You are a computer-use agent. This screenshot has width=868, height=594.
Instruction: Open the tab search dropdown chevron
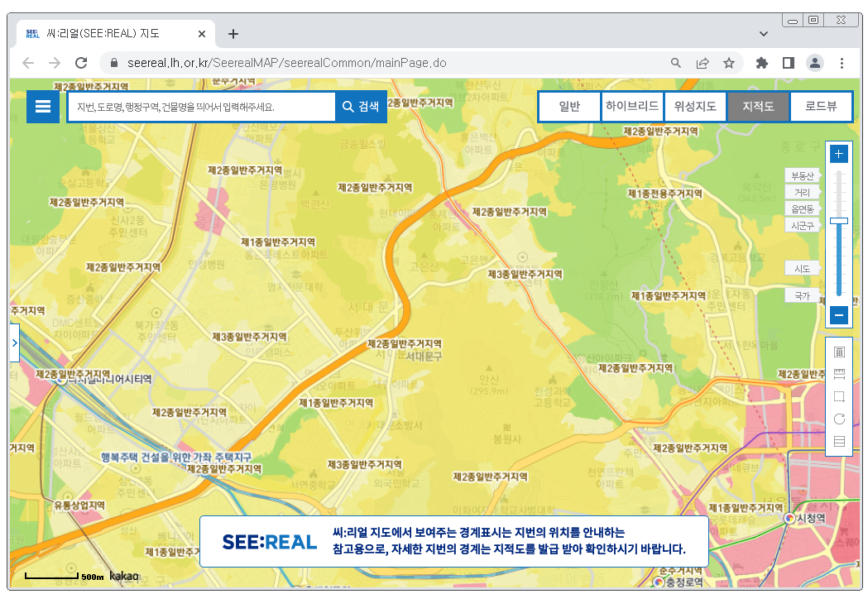pyautogui.click(x=764, y=34)
